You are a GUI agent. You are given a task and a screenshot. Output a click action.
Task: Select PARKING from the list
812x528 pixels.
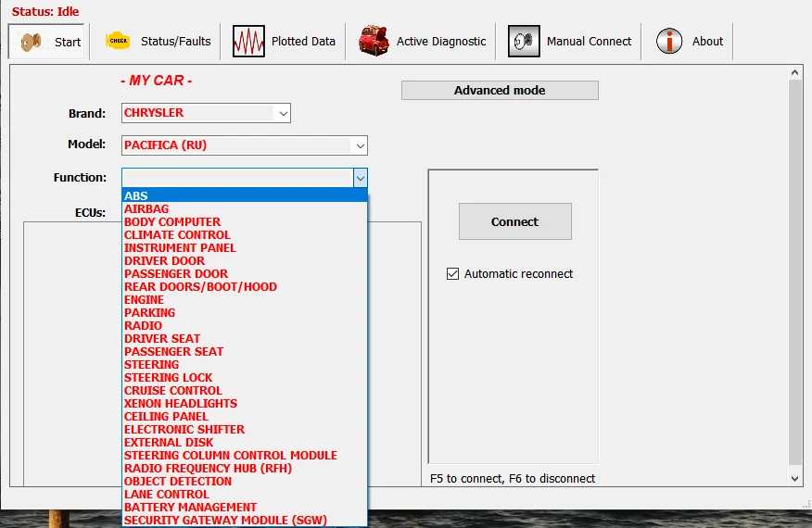245,313
